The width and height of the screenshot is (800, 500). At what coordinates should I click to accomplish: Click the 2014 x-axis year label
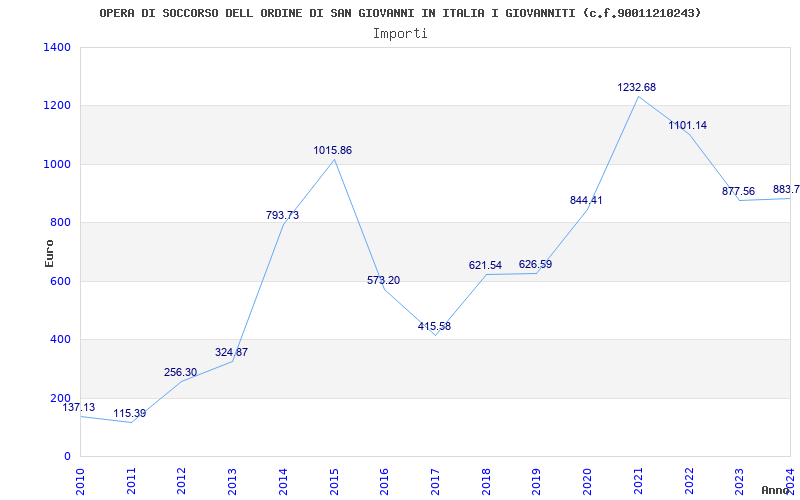(x=283, y=482)
